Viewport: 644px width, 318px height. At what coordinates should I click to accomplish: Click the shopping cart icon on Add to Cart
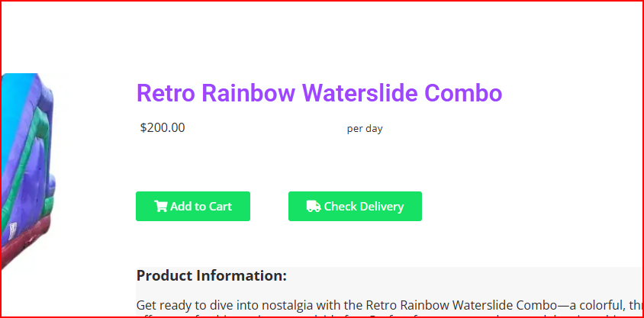[x=161, y=206]
